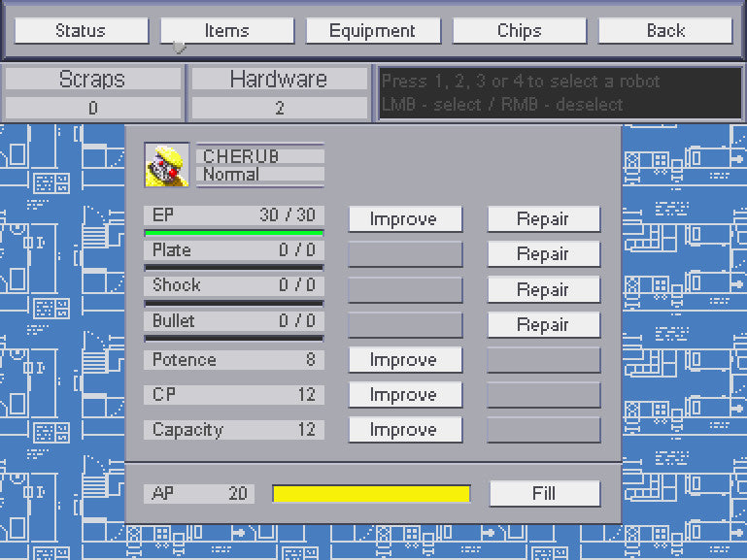747x560 pixels.
Task: Select the Hardware counter panel
Action: click(279, 93)
